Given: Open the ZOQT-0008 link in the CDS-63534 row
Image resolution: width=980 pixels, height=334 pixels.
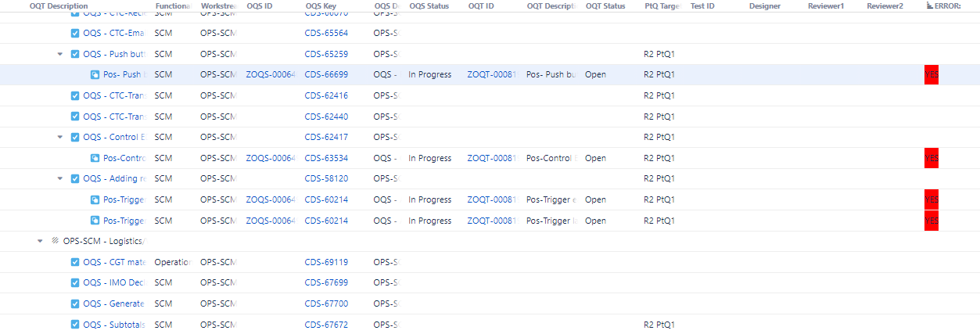Looking at the screenshot, I should (492, 158).
